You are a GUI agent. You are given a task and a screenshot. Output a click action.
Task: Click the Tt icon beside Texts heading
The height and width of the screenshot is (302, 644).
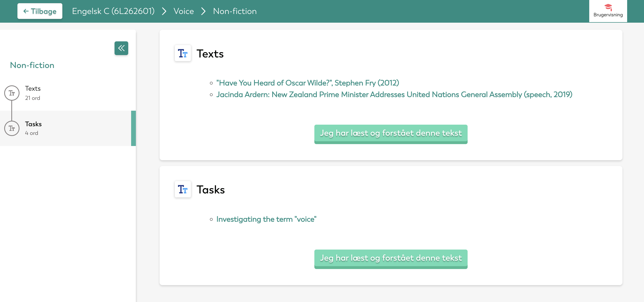click(183, 53)
